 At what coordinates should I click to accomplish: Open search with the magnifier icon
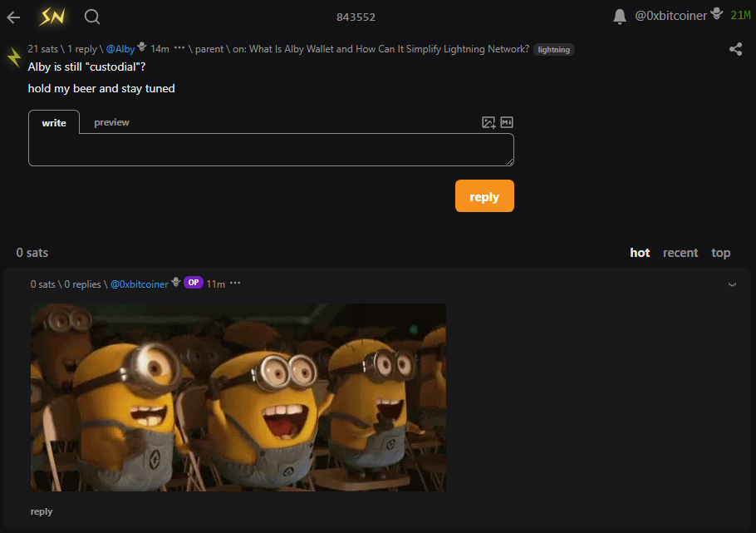pyautogui.click(x=92, y=17)
